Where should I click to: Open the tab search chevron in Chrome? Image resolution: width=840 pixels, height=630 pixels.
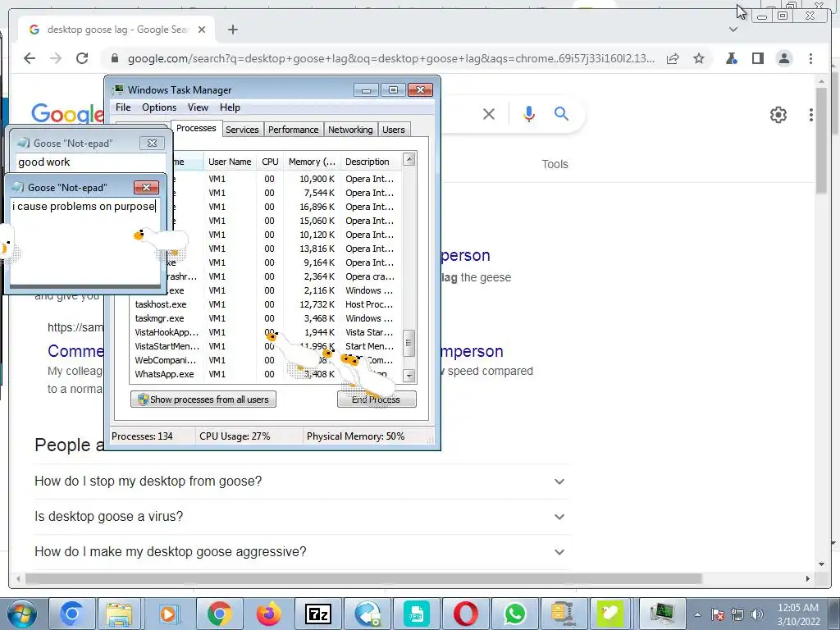733,30
